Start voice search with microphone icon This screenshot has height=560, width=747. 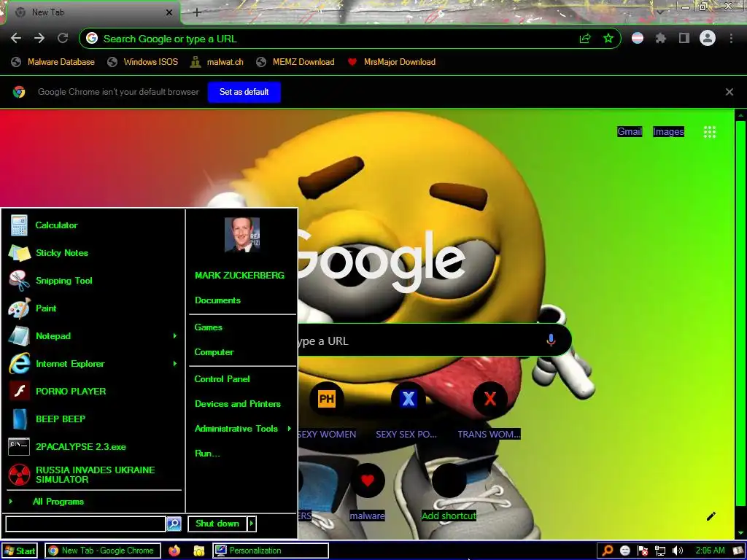coord(551,340)
